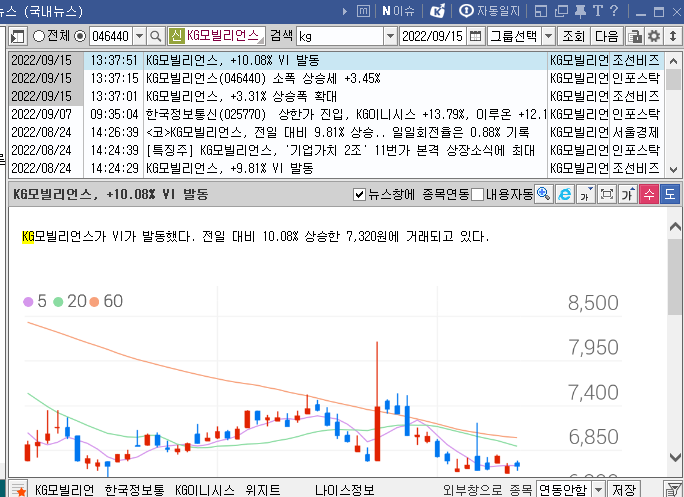Toggle 뉴스창에 종목연동 checkbox
Screen dimensions: 684x497
tap(359, 194)
